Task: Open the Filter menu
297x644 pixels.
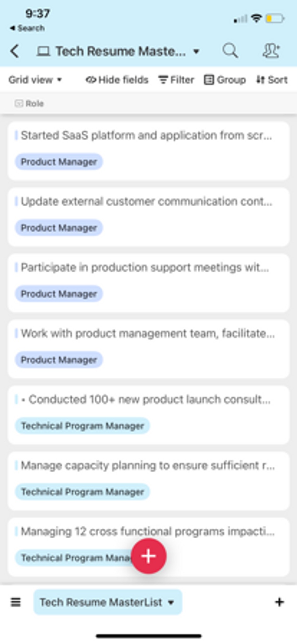Action: 176,80
